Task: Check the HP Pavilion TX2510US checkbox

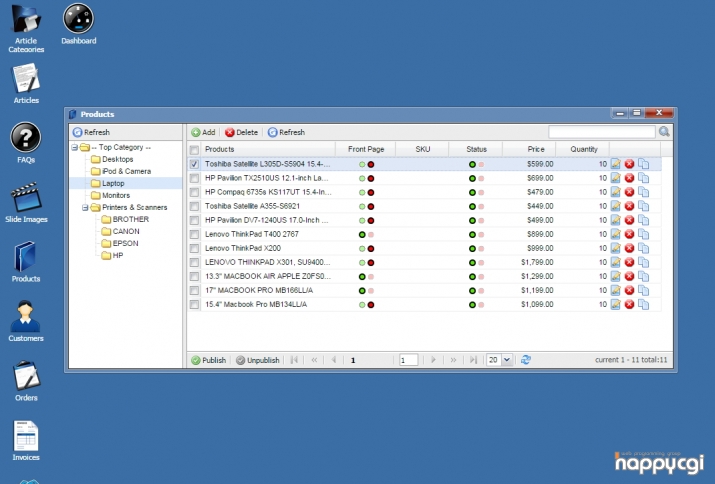Action: click(194, 178)
